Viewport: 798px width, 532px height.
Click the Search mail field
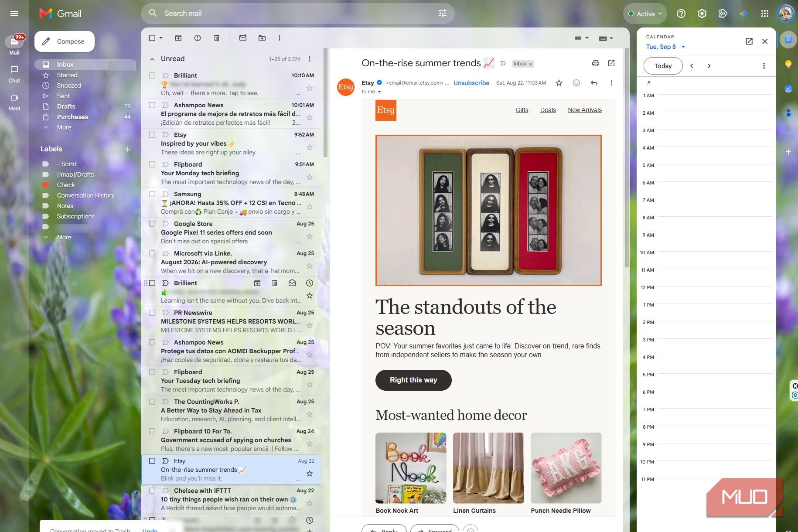coord(298,14)
